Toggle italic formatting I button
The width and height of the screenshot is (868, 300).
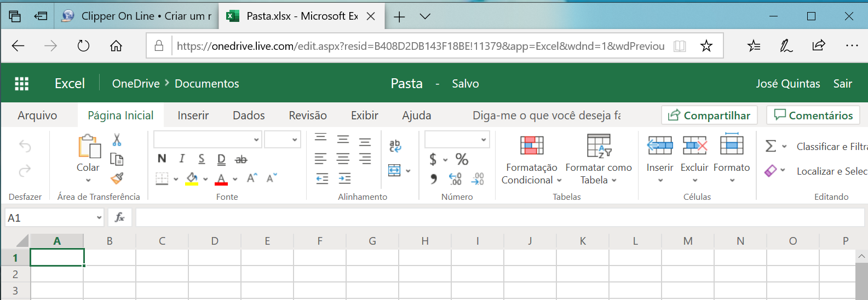point(182,159)
